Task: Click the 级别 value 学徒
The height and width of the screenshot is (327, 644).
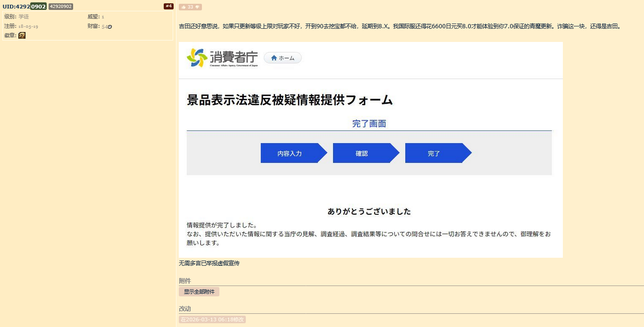Action: coord(24,16)
